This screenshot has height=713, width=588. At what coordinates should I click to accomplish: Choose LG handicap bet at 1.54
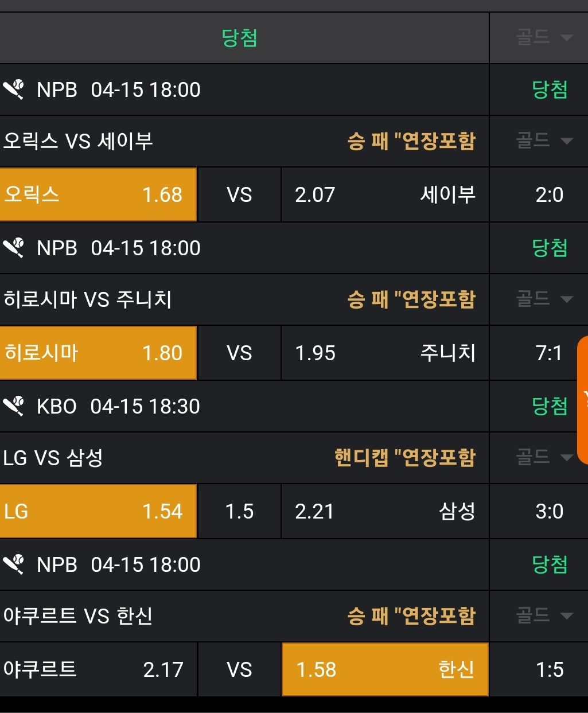click(x=98, y=511)
